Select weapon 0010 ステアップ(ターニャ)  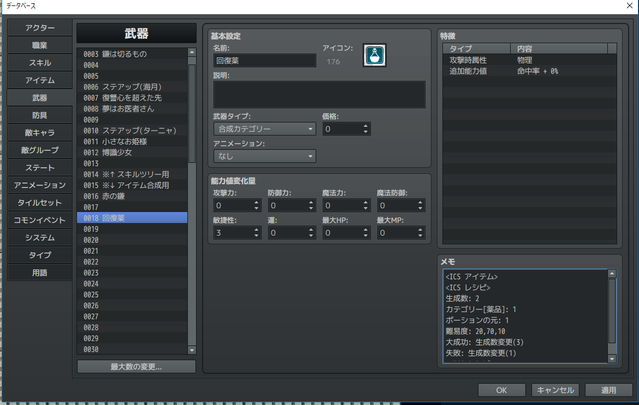coord(132,130)
